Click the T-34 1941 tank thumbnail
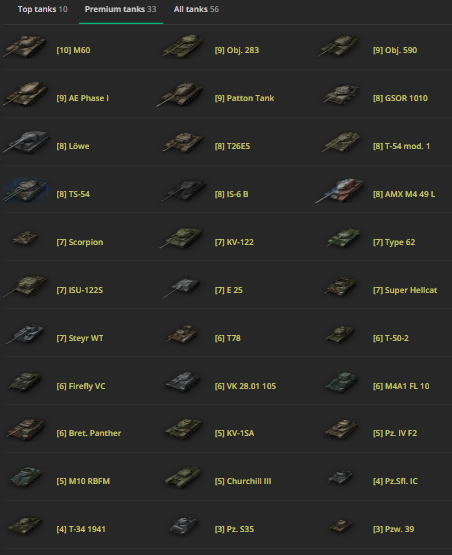This screenshot has width=452, height=555. tap(25, 525)
